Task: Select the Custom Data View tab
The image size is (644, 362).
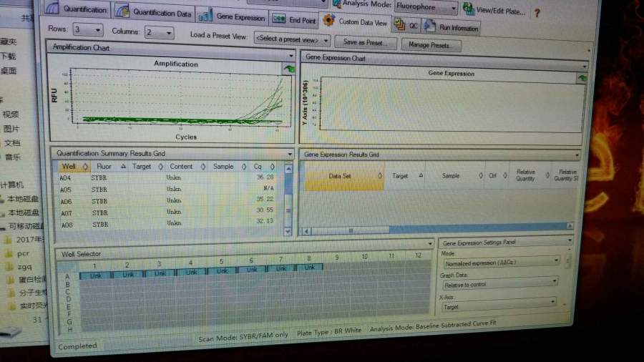Action: tap(355, 21)
